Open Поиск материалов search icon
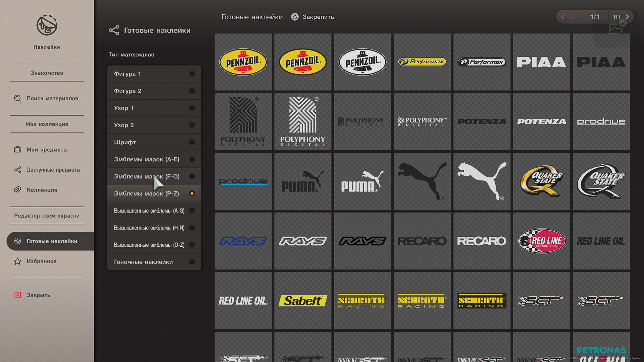The image size is (644, 362). (18, 98)
